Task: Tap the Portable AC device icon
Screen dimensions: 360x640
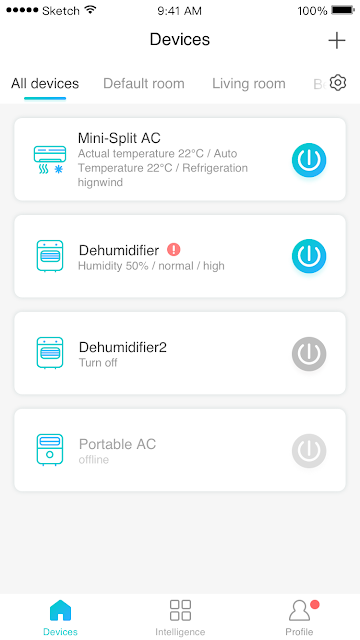Action: click(x=50, y=449)
